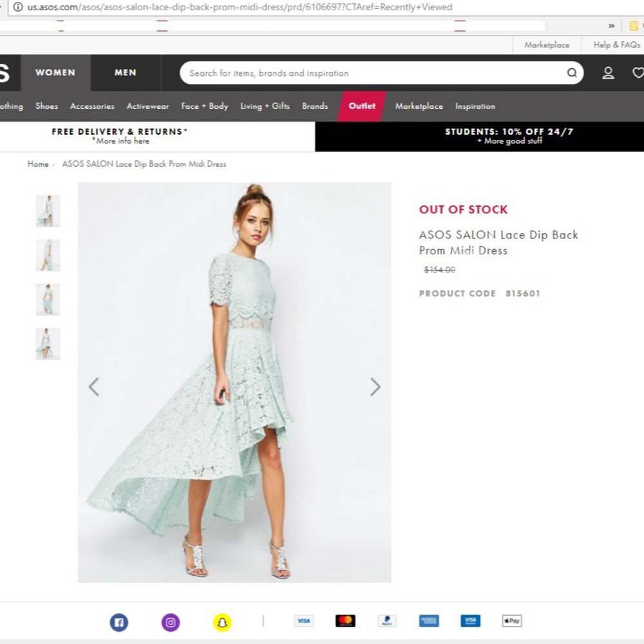Click the ASOS logo
Screen dimensions: 644x644
click(5, 73)
